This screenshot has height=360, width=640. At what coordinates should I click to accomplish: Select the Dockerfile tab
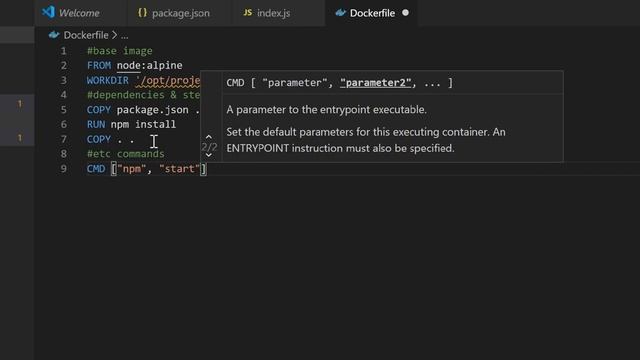tap(372, 13)
